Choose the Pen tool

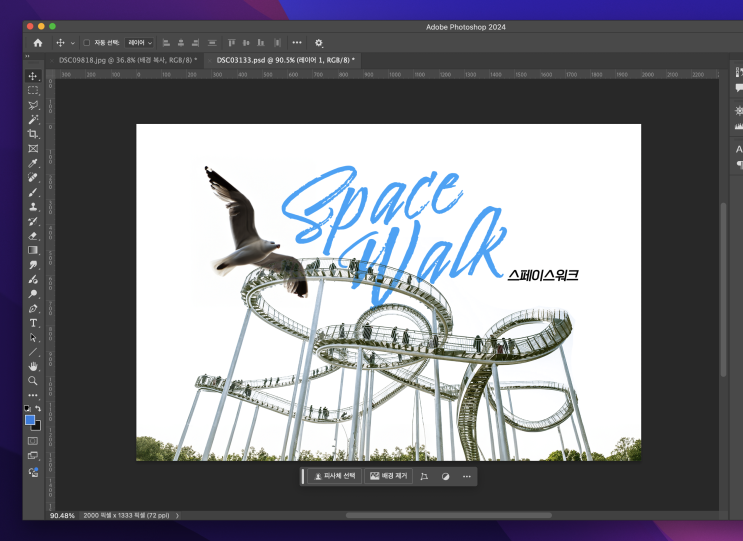click(x=33, y=309)
